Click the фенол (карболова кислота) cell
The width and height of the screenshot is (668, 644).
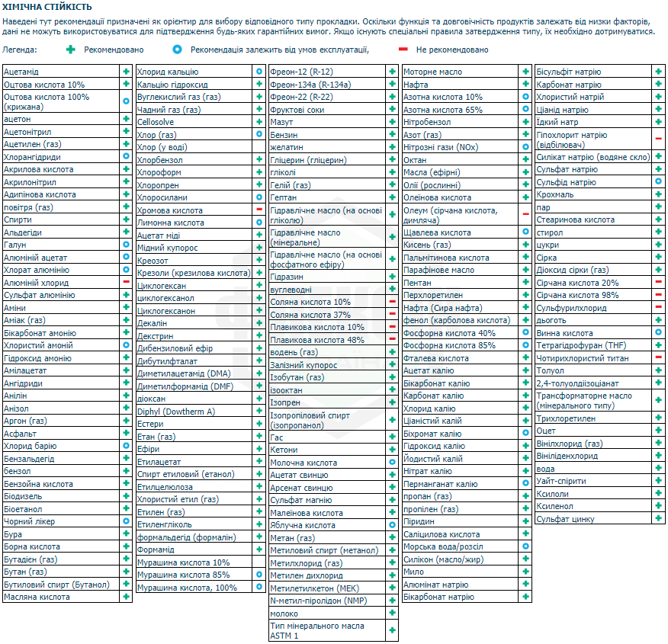pos(461,320)
